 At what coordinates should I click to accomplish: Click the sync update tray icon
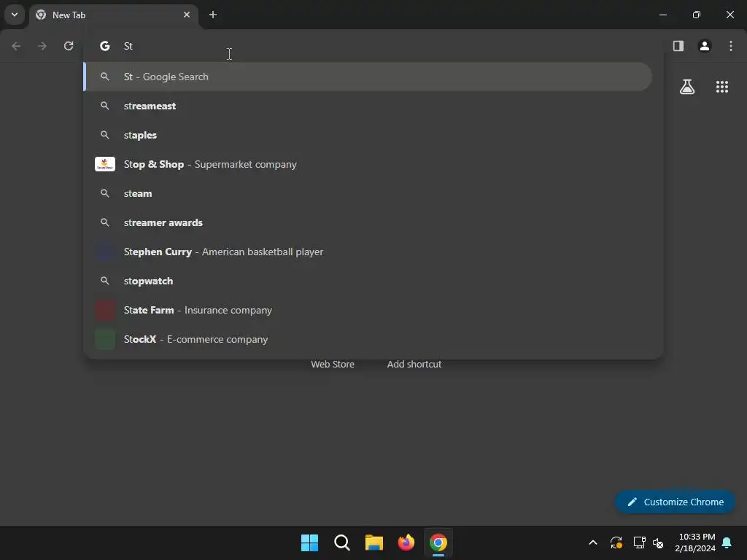point(616,542)
